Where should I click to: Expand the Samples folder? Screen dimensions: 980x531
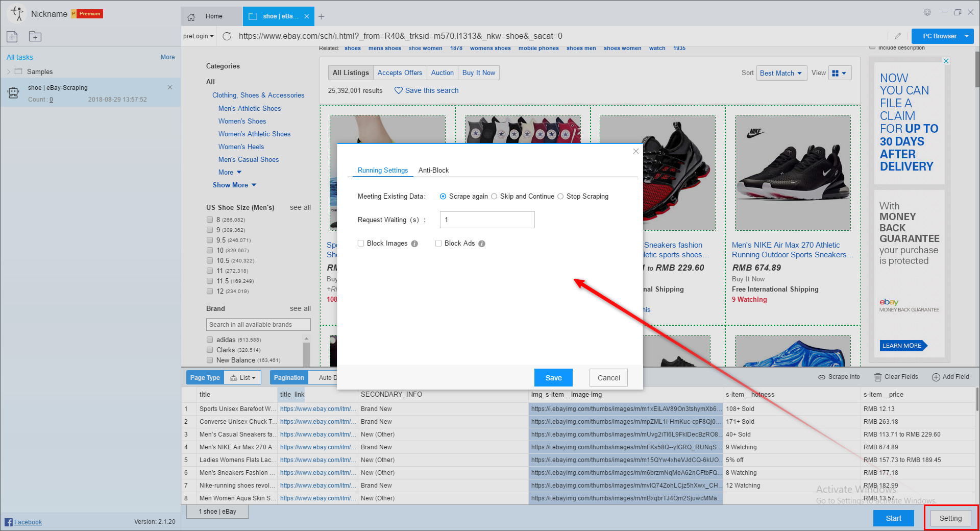[9, 71]
